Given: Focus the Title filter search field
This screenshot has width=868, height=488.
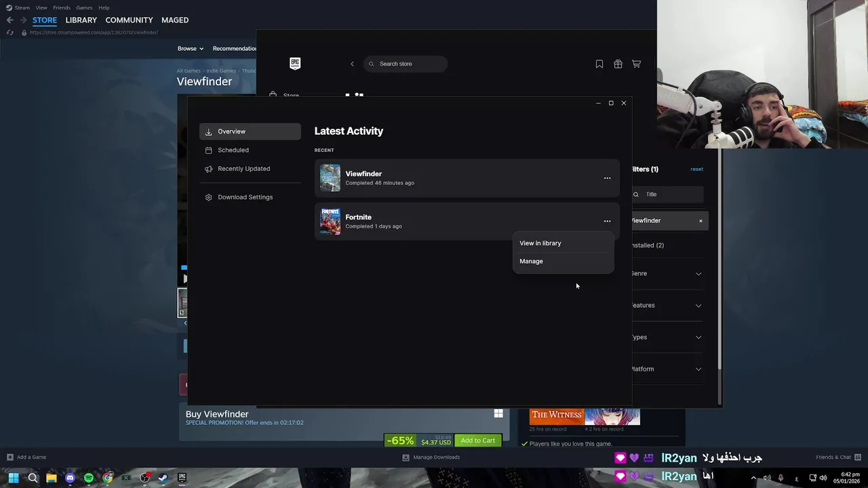Looking at the screenshot, I should click(x=667, y=195).
